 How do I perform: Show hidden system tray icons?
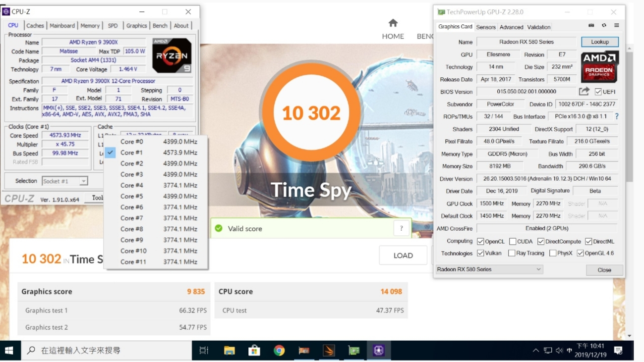click(x=535, y=351)
